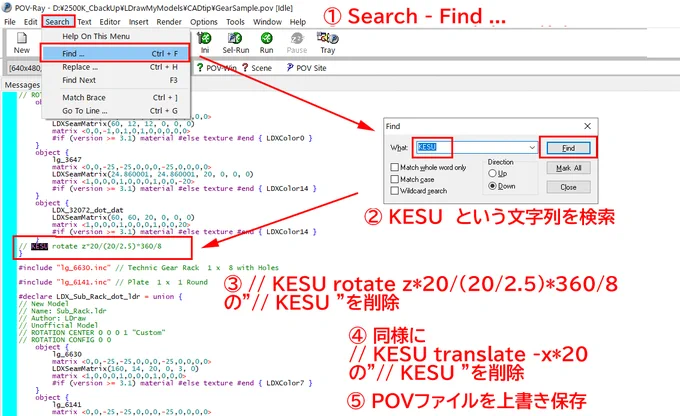The image size is (680, 416).
Task: Click the comment // Author: LDraw
Action: point(52,318)
